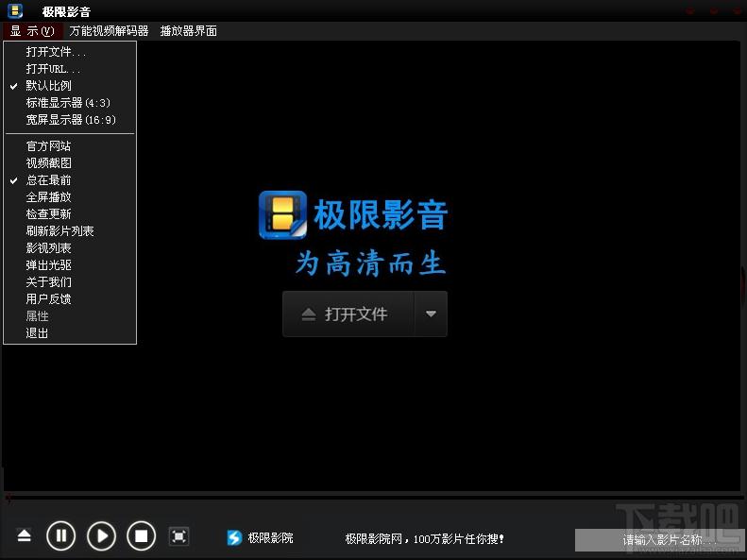
Task: Open the 播放器界面 menu
Action: [189, 31]
